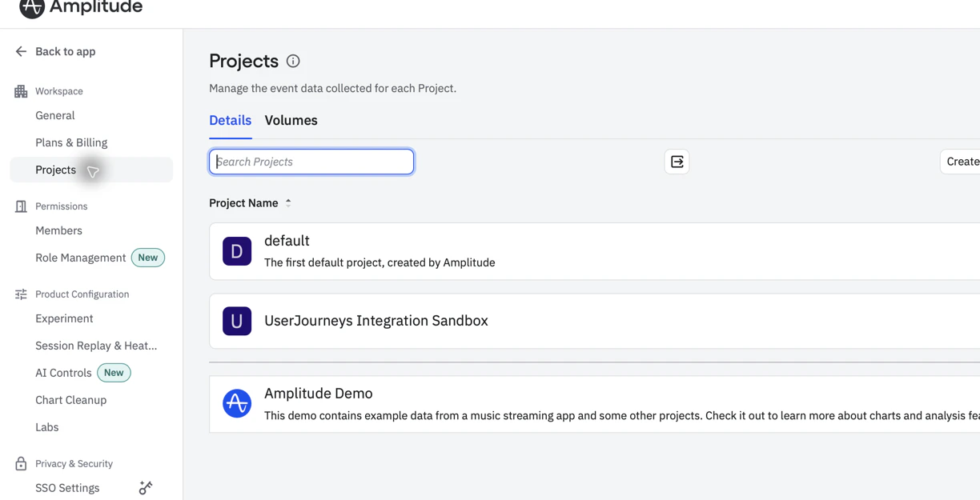Click the key icon beside SSO Settings
This screenshot has width=980, height=500.
[x=146, y=488]
